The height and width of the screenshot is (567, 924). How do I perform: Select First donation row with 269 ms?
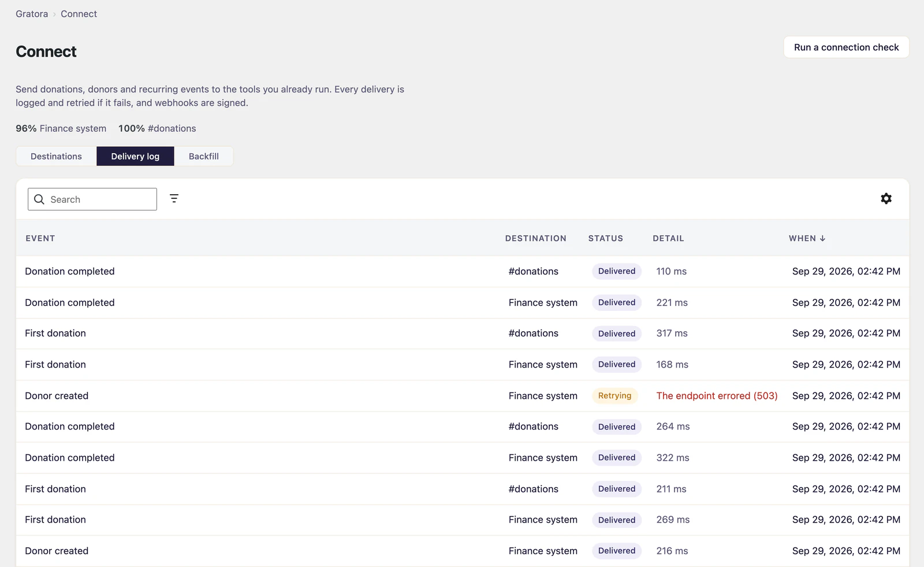click(463, 520)
